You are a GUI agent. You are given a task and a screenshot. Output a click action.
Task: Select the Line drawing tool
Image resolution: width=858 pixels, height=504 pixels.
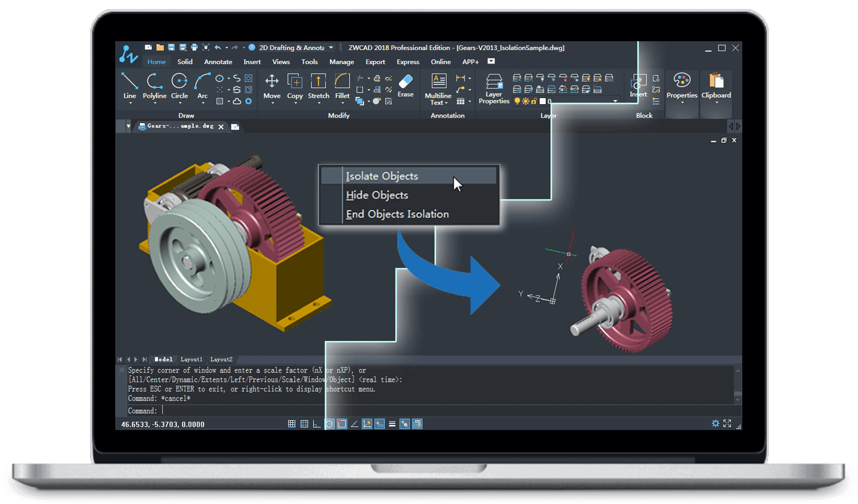click(x=130, y=85)
